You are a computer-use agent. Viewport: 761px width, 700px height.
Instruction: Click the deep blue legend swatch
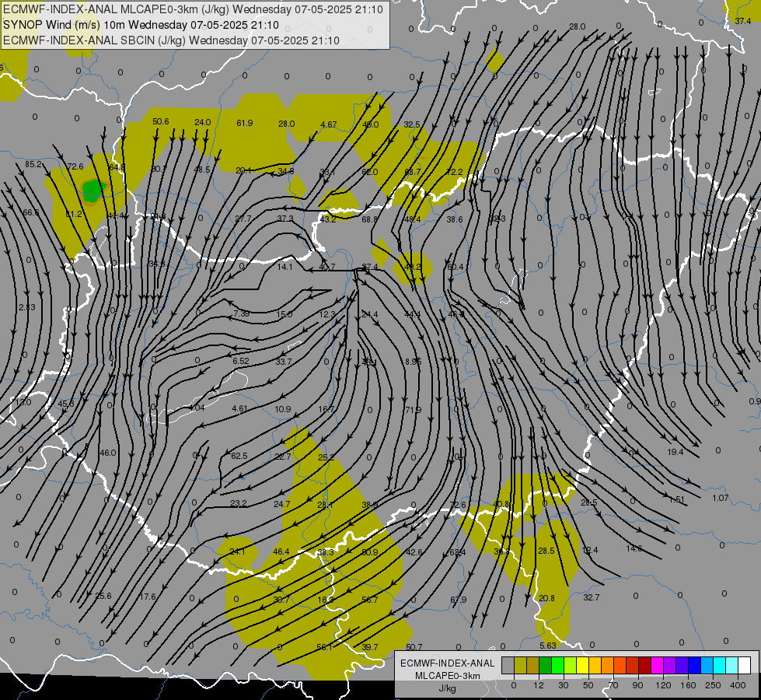coord(694,665)
